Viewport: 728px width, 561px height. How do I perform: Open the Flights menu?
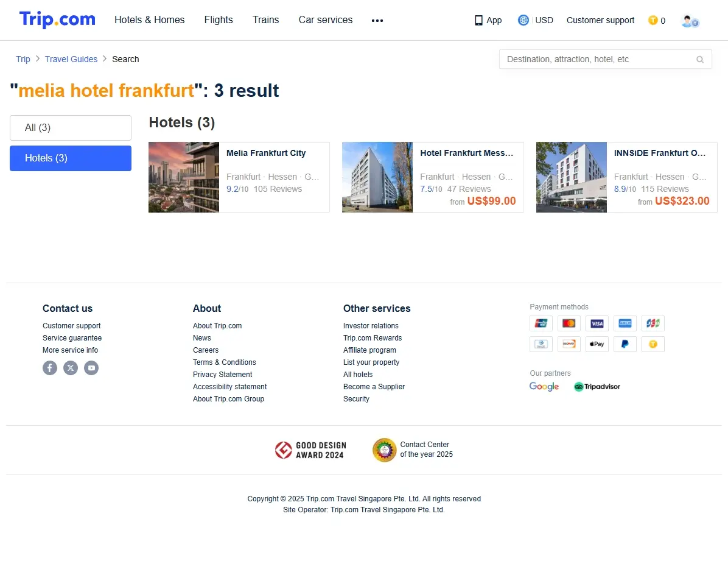point(219,20)
